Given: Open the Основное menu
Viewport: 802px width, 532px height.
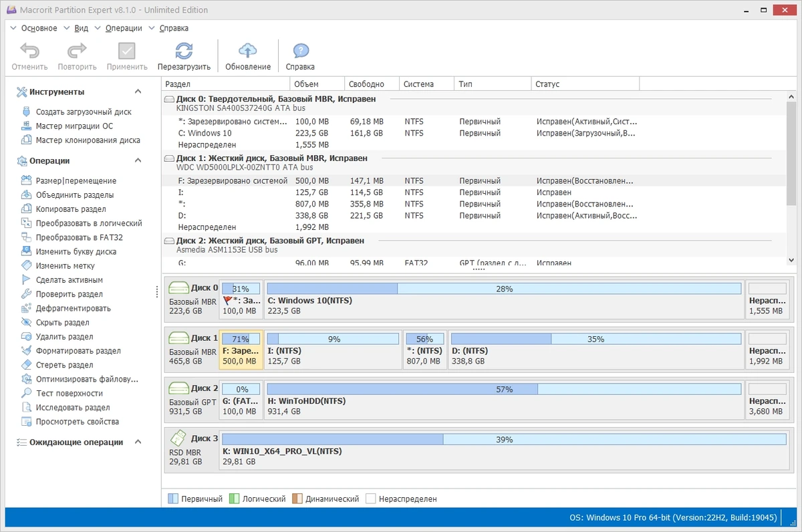Looking at the screenshot, I should click(x=39, y=28).
